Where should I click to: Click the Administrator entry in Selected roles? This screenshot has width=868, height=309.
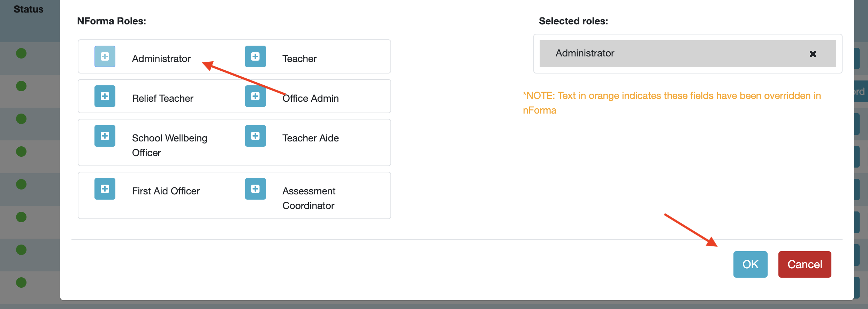(x=585, y=53)
